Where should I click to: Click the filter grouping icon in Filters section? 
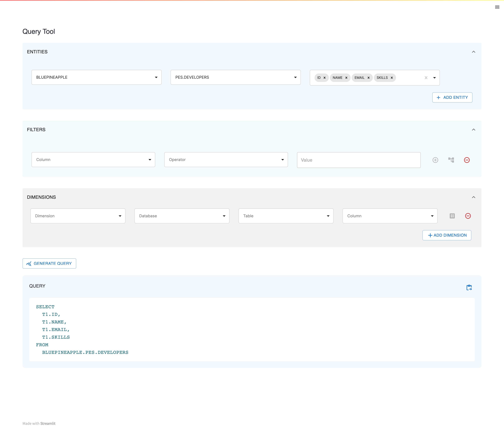tap(451, 160)
